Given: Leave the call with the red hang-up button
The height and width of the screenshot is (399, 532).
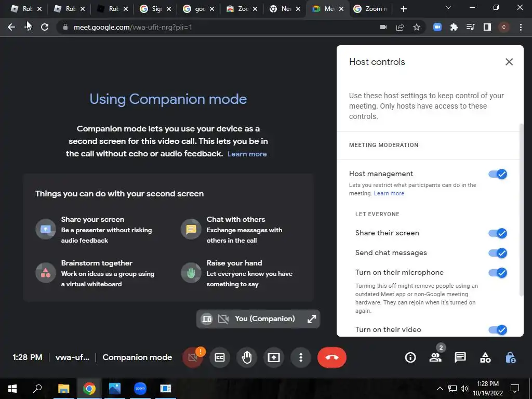Looking at the screenshot, I should click(x=332, y=357).
